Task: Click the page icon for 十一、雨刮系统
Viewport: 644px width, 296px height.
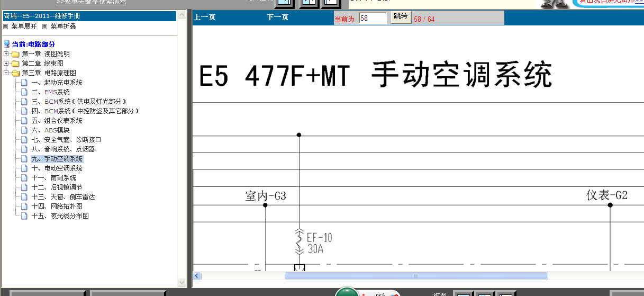Action: pos(24,178)
